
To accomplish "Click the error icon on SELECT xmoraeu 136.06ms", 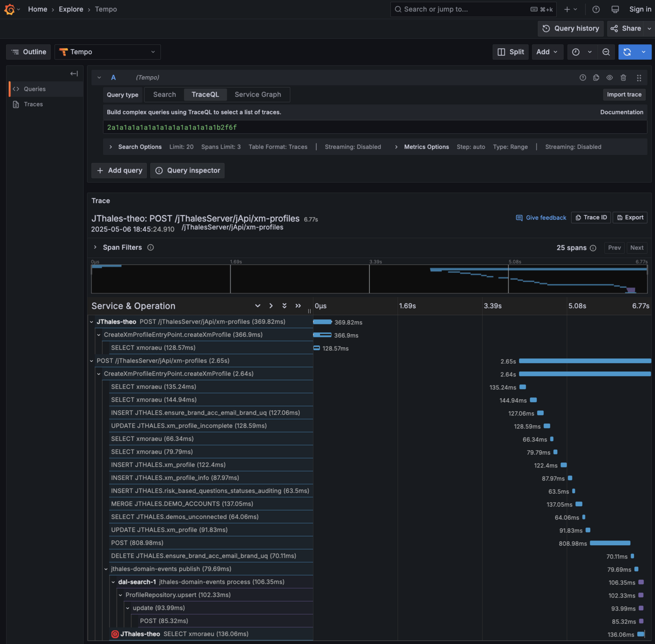I will point(115,634).
